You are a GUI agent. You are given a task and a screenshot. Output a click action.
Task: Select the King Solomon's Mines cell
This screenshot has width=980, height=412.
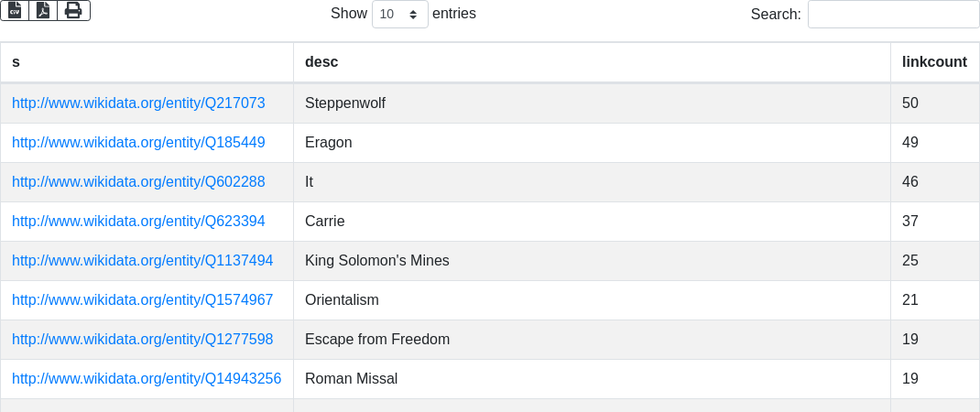pos(592,261)
